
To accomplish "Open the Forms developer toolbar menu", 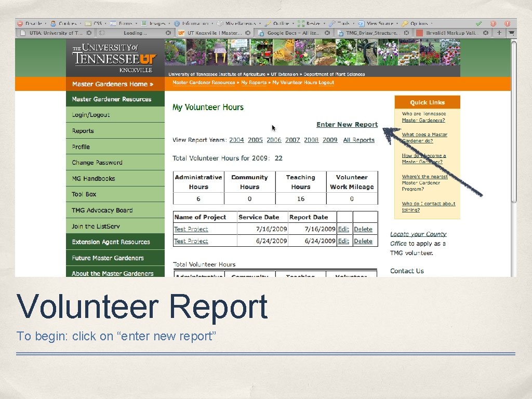I will (x=123, y=23).
